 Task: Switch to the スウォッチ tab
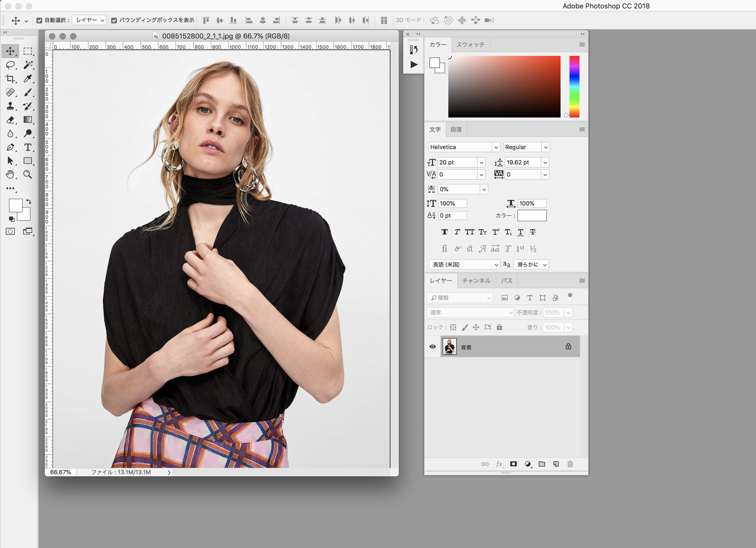click(470, 44)
